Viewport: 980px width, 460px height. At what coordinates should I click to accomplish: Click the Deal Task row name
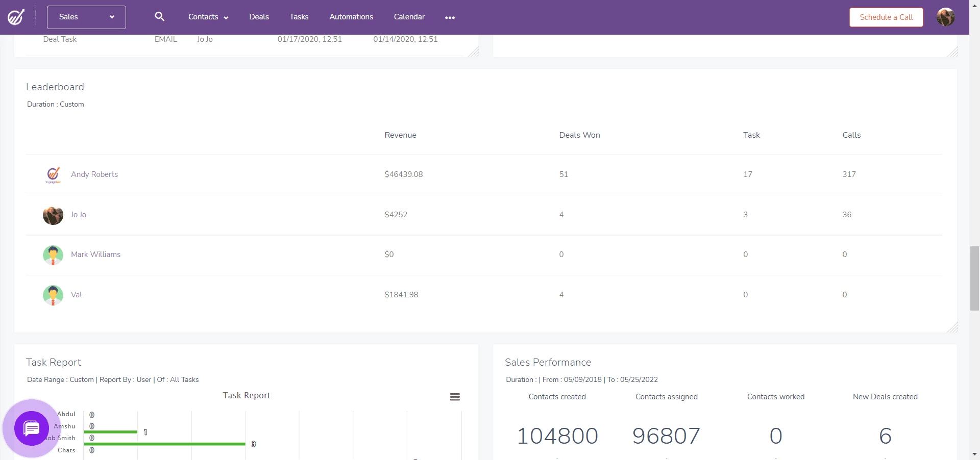60,39
